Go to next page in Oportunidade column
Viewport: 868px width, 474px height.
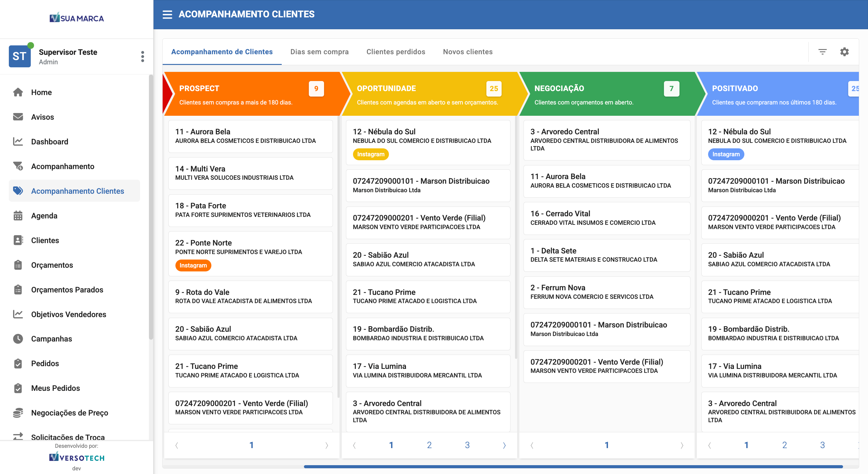pos(504,445)
